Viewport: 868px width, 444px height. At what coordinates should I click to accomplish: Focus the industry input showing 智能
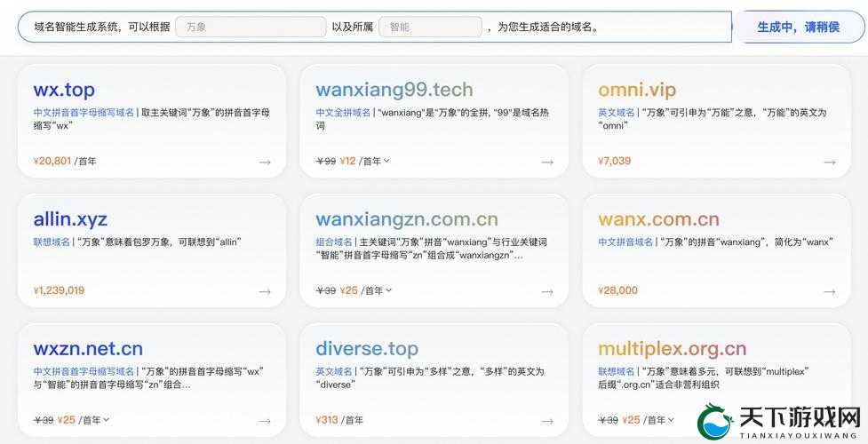(x=430, y=27)
